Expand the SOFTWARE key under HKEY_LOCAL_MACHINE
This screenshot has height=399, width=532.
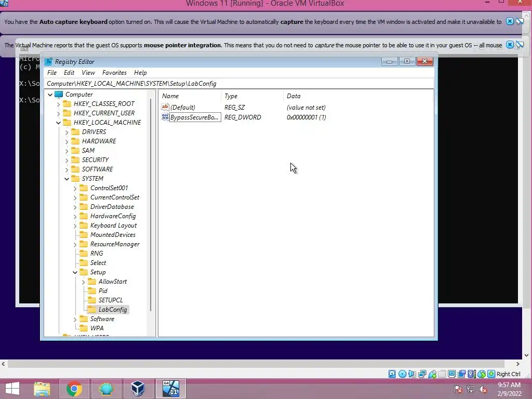67,169
